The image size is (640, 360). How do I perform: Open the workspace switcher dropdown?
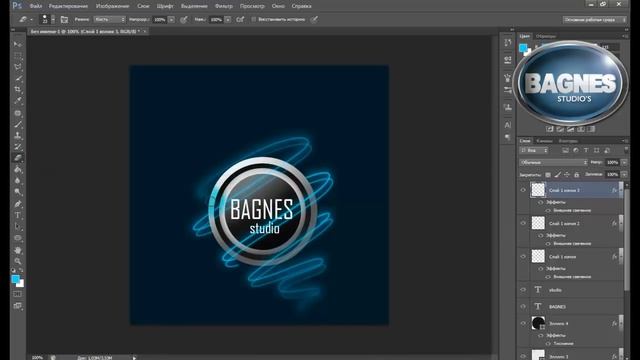click(595, 19)
